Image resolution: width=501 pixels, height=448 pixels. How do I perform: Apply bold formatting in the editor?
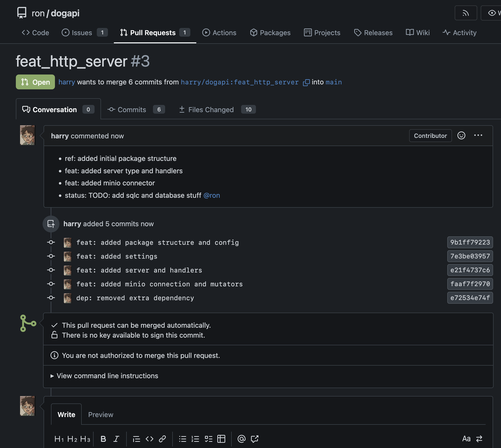tap(103, 439)
